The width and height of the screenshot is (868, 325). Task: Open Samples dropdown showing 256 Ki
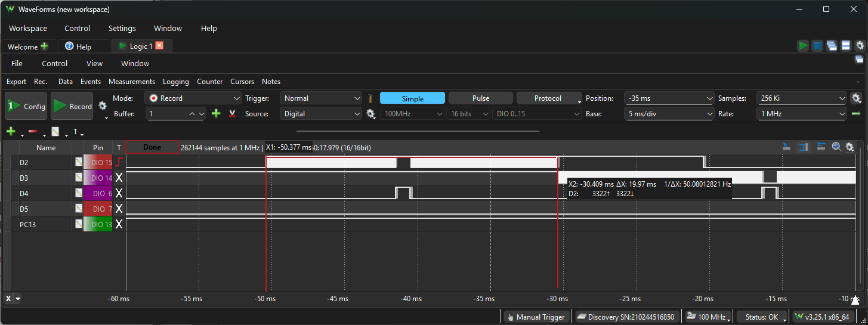(802, 98)
